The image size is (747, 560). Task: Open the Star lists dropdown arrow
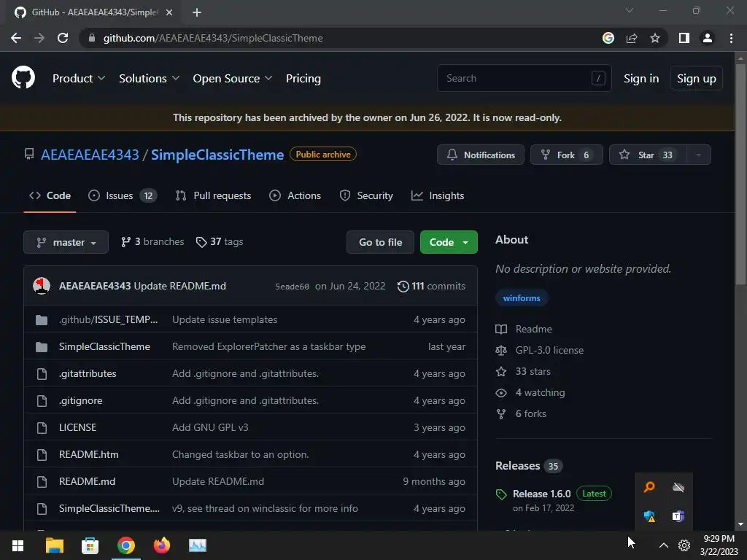(x=699, y=155)
